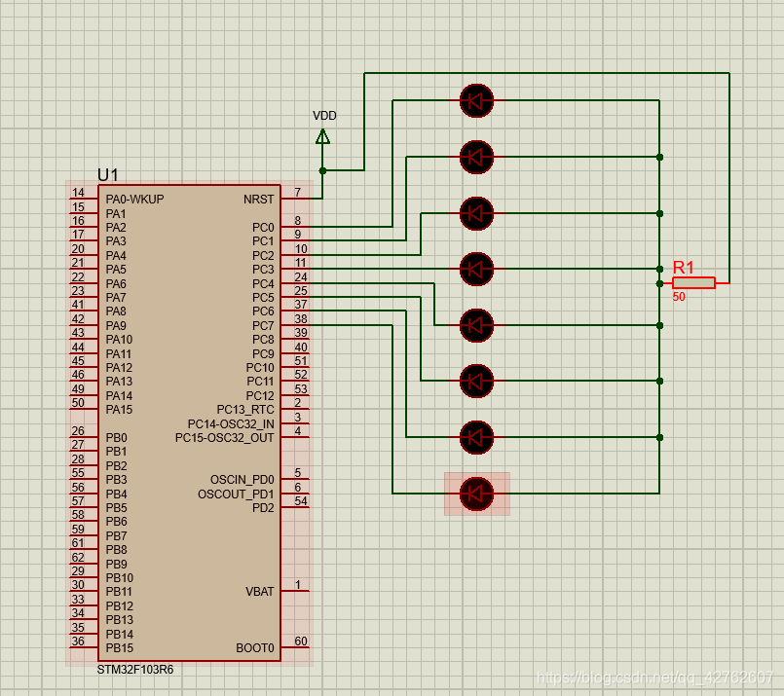Click the PC13_RTC pin label

pyautogui.click(x=245, y=410)
